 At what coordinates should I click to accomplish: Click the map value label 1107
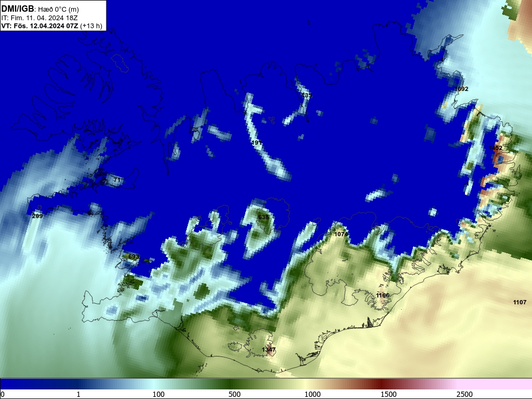coord(520,302)
